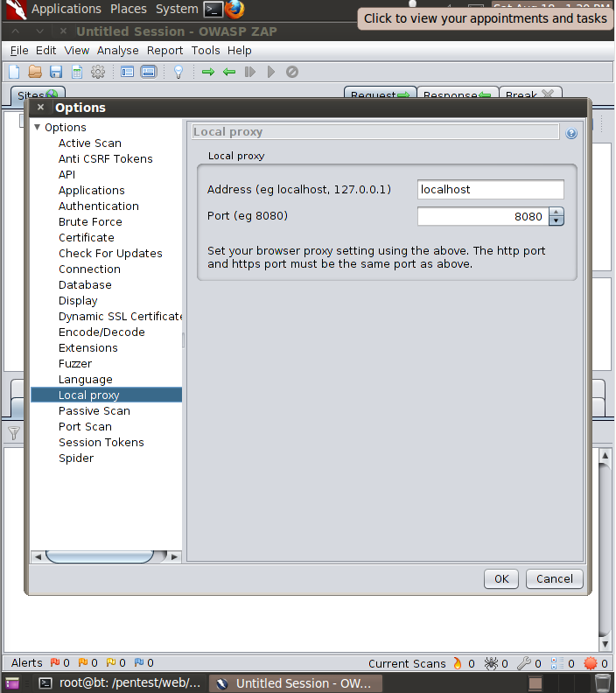Collapse the Options tree root node

click(x=38, y=128)
